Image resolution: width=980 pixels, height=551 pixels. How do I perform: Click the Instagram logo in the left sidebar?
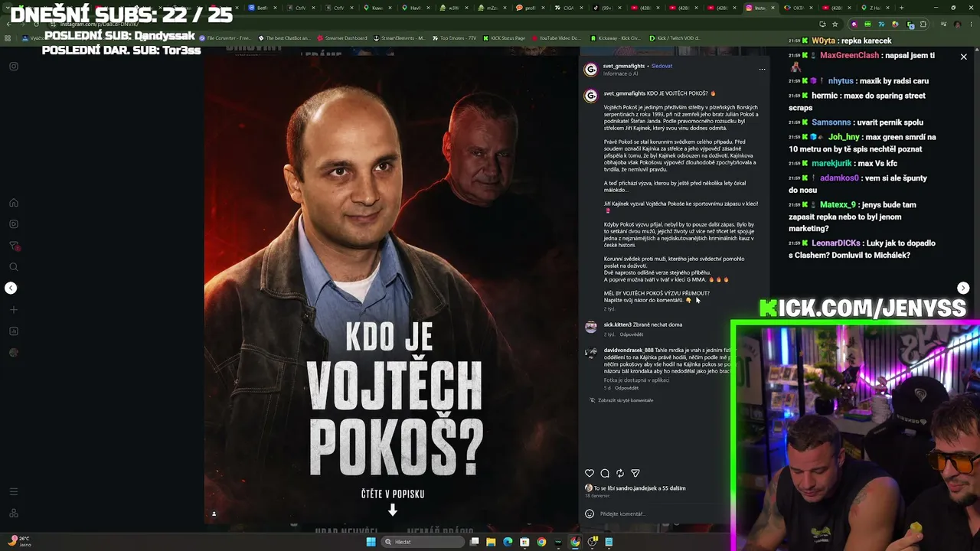point(14,67)
